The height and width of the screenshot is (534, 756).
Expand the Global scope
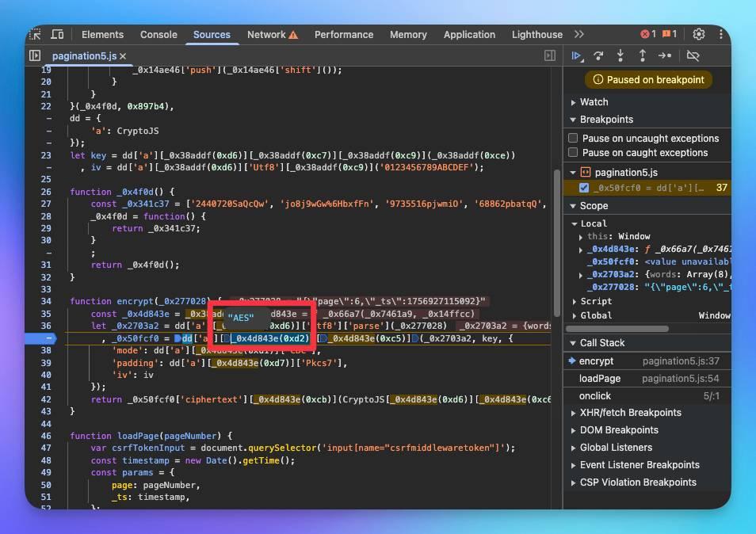point(575,315)
